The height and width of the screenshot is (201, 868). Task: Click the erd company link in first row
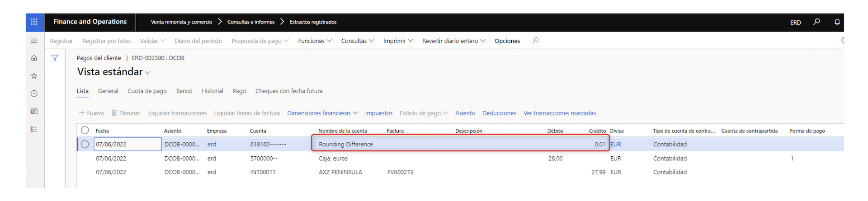[212, 144]
